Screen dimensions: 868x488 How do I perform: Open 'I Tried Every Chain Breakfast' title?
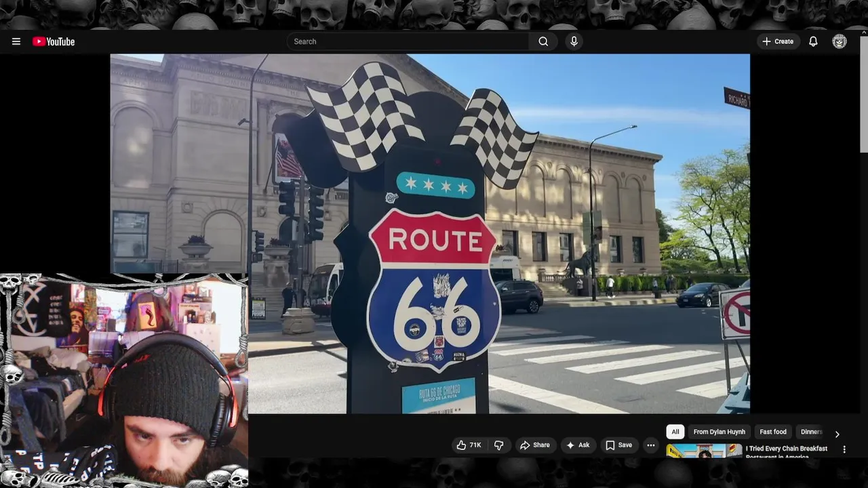pyautogui.click(x=787, y=452)
